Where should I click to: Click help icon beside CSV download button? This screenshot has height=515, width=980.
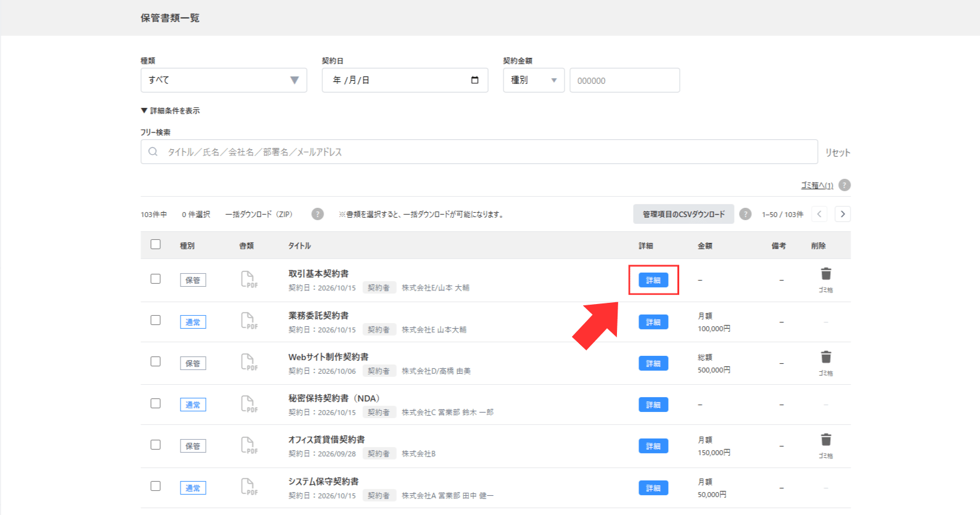pos(745,214)
